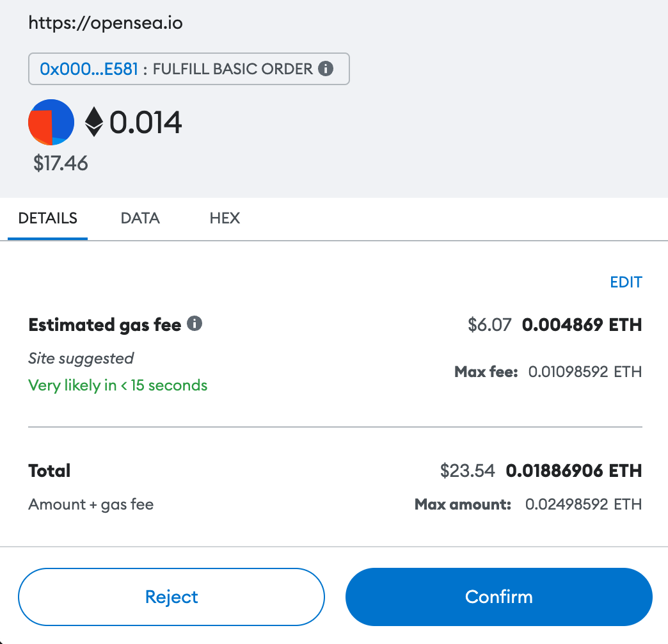Open the DATA tab
This screenshot has height=644, width=668.
[140, 218]
